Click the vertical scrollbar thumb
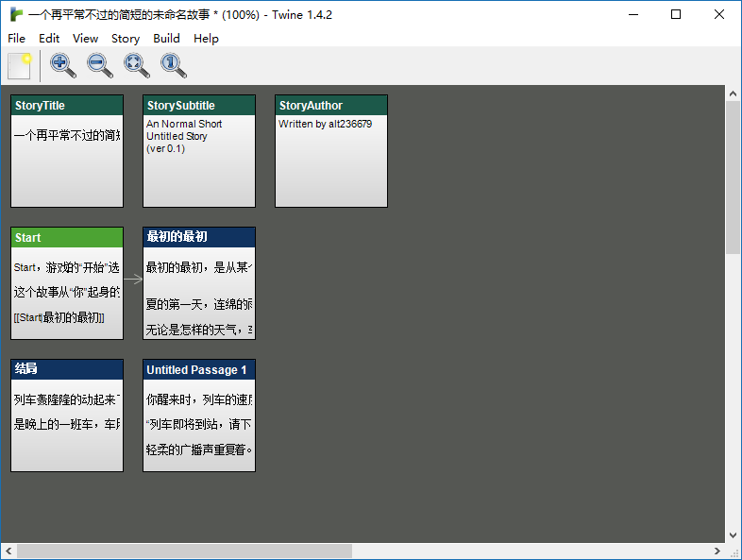This screenshot has height=560, width=742. (733, 178)
